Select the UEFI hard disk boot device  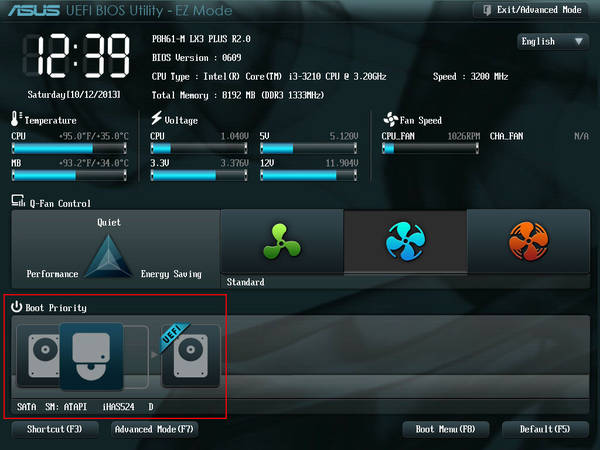[191, 356]
